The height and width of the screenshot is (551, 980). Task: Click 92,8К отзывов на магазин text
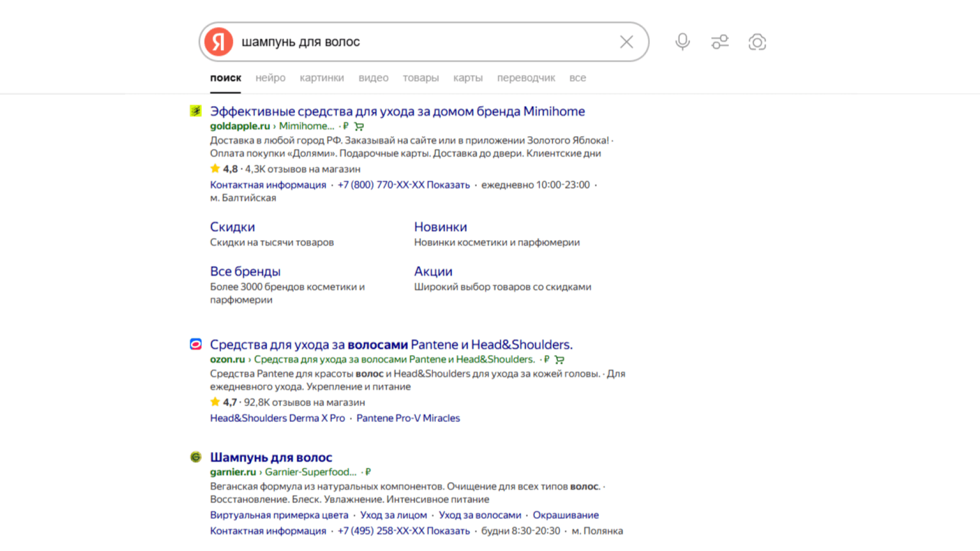pos(304,402)
